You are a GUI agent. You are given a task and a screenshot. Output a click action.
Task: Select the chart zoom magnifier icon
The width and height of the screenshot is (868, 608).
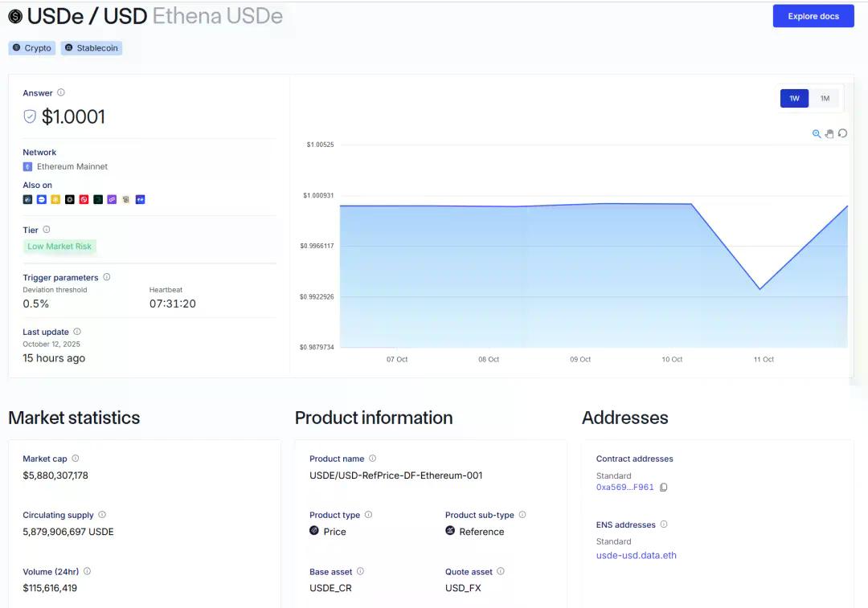pyautogui.click(x=817, y=133)
